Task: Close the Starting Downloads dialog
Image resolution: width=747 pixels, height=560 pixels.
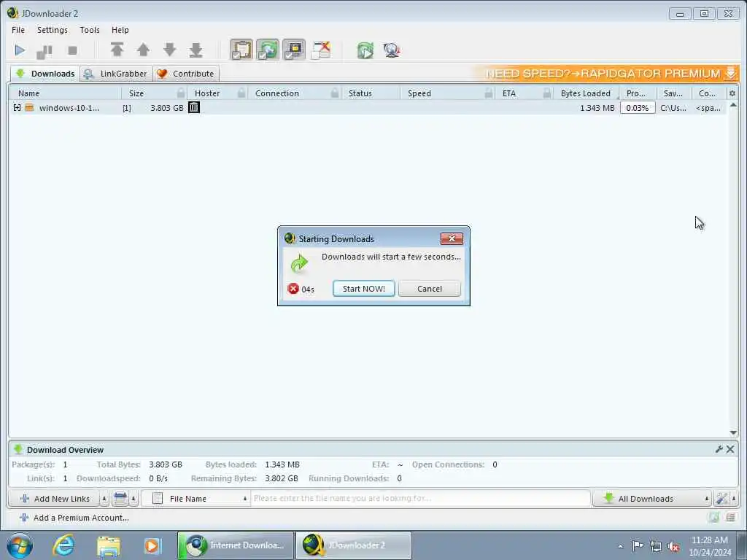Action: click(451, 238)
